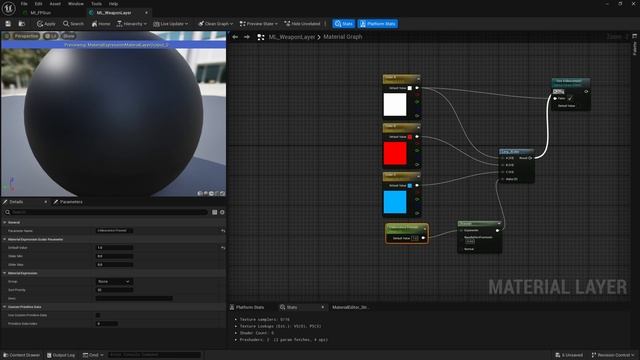Close the ML_WeaponLayer tab

[x=146, y=13]
